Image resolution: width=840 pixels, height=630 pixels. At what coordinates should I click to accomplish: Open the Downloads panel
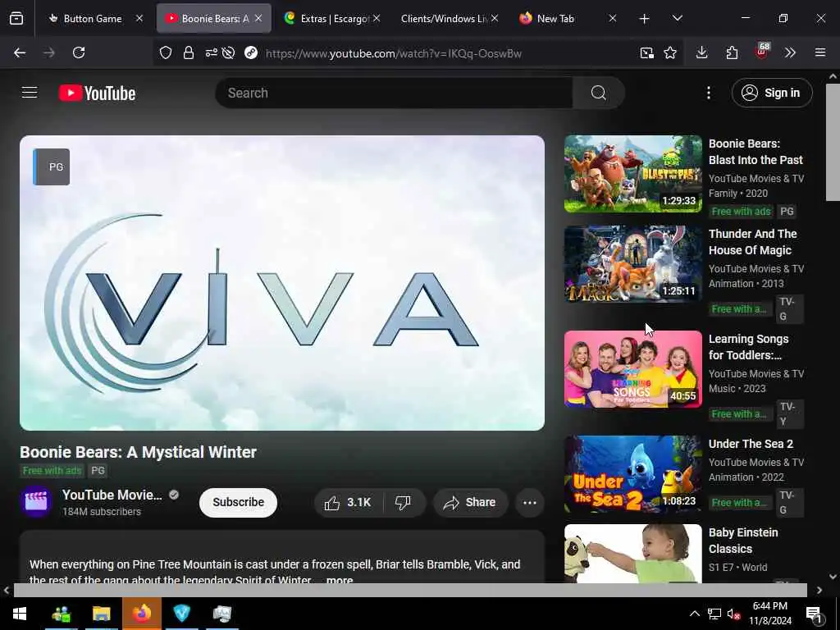tap(702, 52)
